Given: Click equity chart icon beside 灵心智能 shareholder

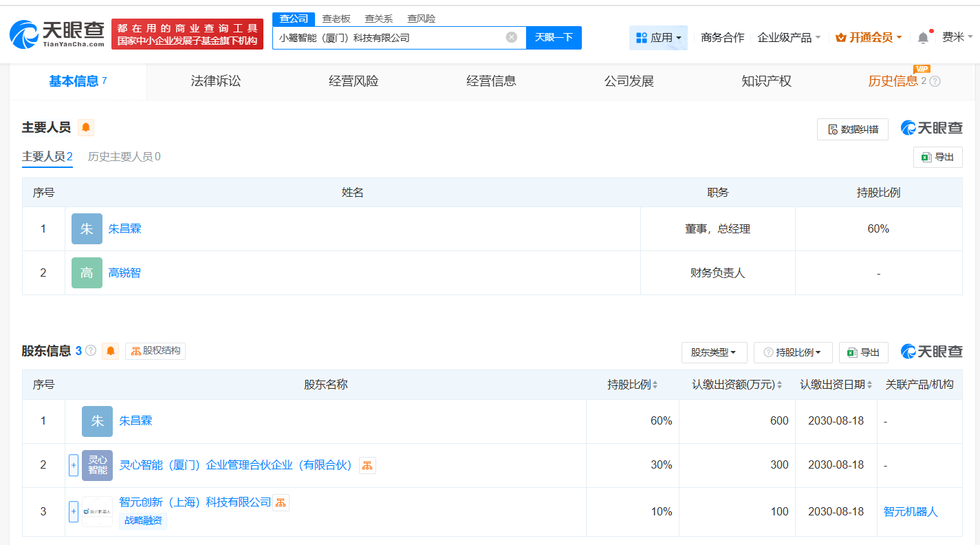Looking at the screenshot, I should click(x=367, y=465).
